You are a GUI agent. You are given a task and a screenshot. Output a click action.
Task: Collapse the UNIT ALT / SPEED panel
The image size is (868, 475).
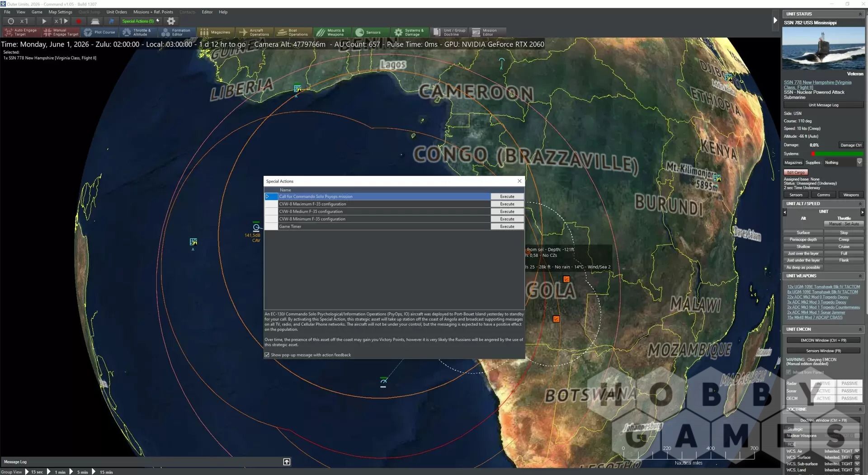860,204
